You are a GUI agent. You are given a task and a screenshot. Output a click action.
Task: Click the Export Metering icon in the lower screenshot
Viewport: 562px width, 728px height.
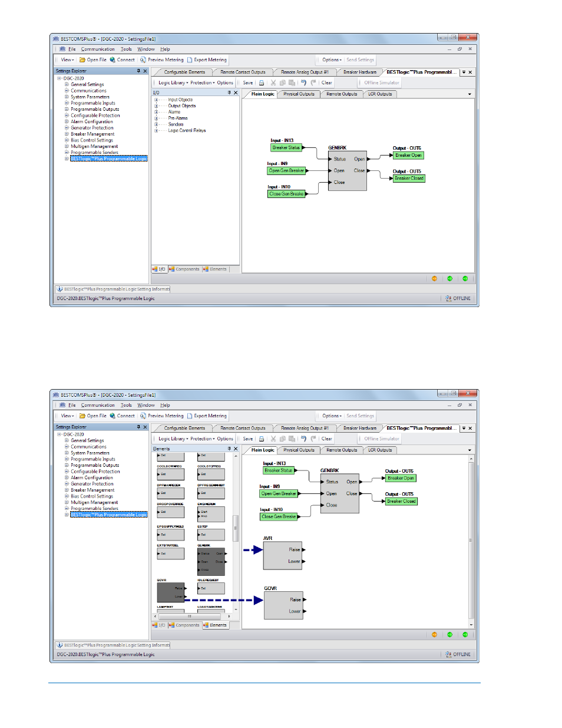[x=190, y=416]
